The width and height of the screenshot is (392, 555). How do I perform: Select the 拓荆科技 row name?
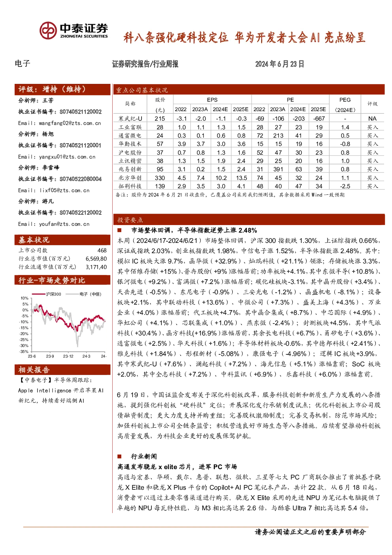(130, 186)
